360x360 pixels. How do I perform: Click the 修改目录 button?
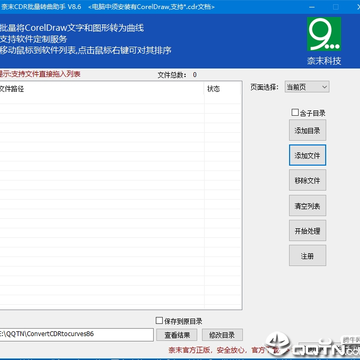222,335
